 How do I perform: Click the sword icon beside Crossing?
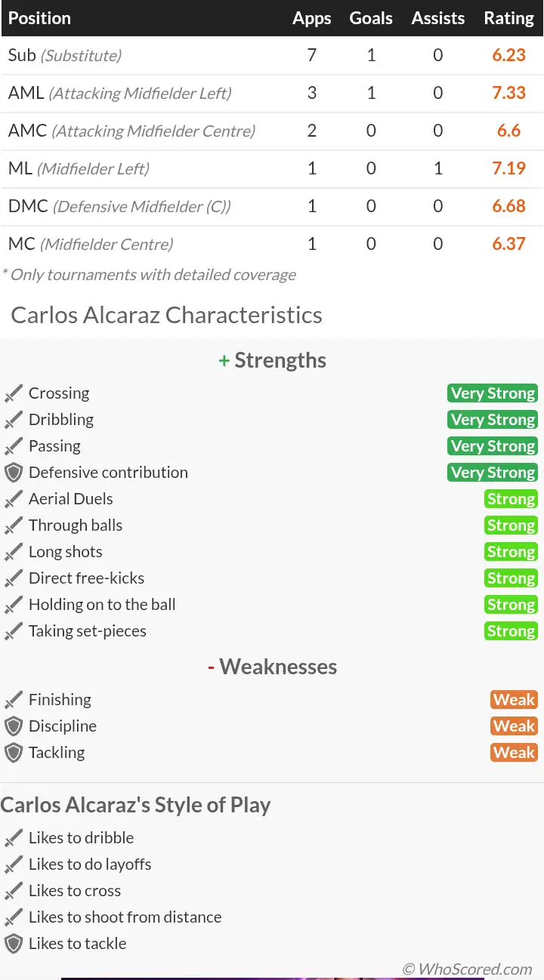(x=14, y=393)
